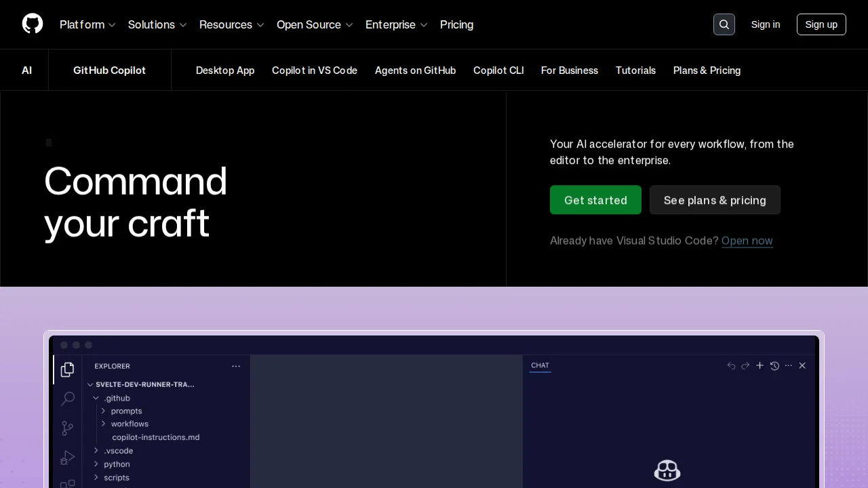This screenshot has width=868, height=488.
Task: Select the CHAT tab in editor
Action: (x=540, y=365)
